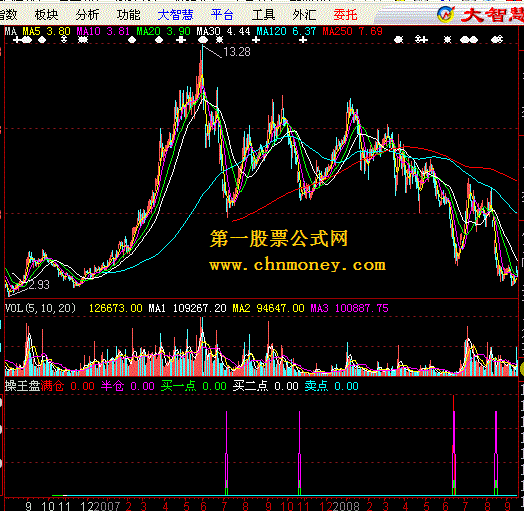Click the plus marker beneath the 6.37 value
This screenshot has width=524, height=511.
303,40
